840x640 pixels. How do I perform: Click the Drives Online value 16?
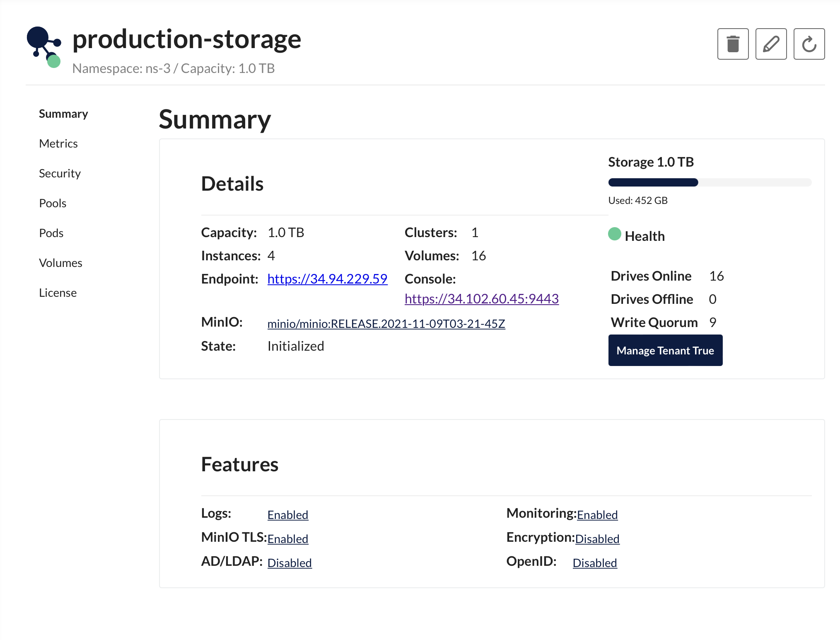(x=717, y=276)
